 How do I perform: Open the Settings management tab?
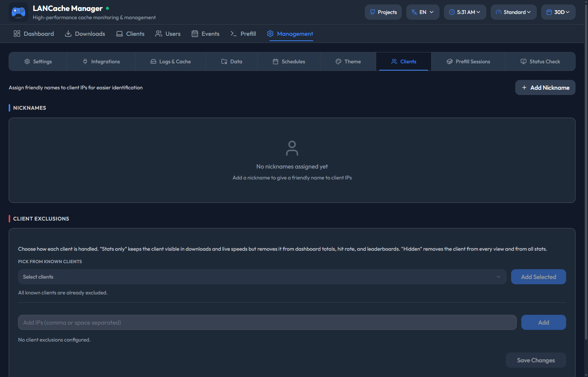(x=38, y=61)
